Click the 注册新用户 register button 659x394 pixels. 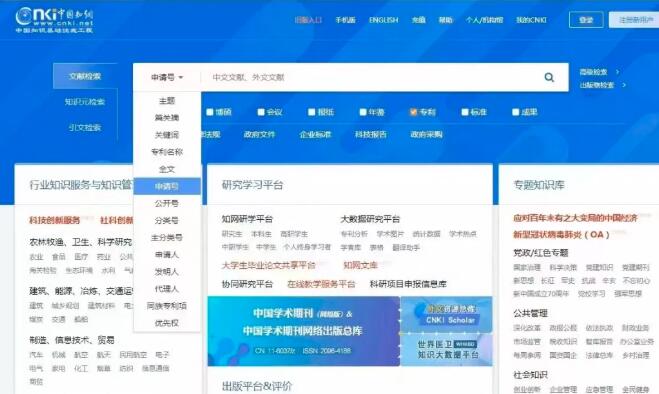coord(634,20)
